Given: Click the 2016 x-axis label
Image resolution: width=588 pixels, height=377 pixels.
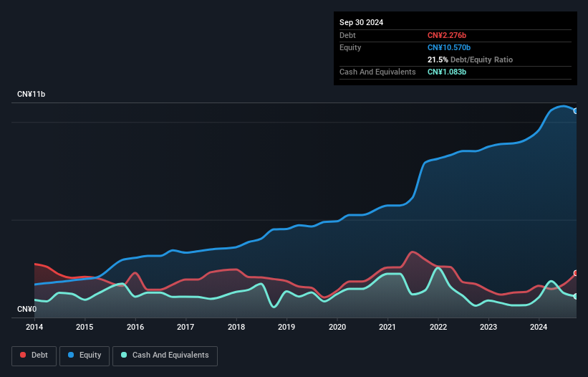Looking at the screenshot, I should coord(135,327).
